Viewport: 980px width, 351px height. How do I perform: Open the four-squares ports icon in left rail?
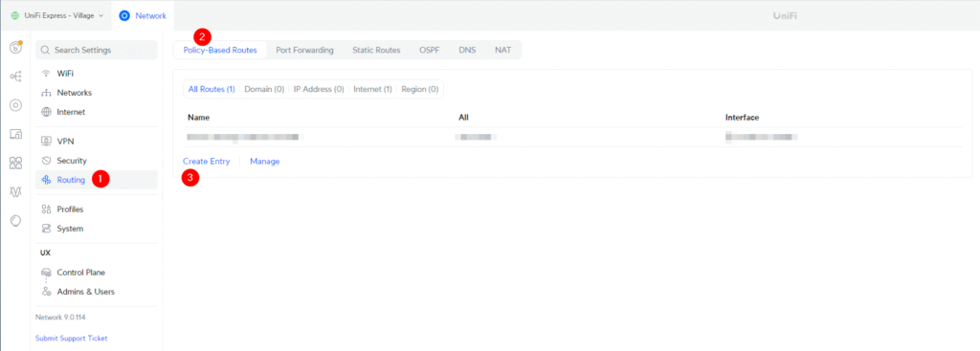coord(15,163)
